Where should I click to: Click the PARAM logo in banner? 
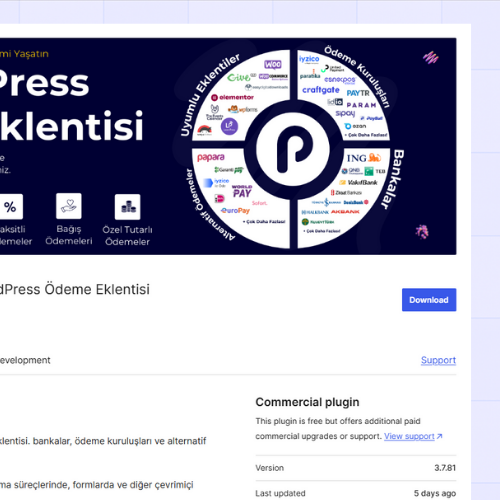362,105
